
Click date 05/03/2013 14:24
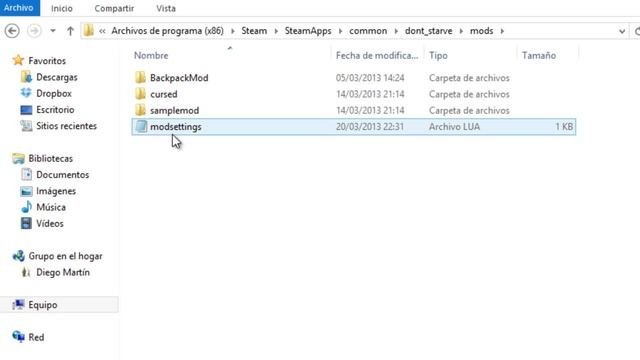coord(370,78)
